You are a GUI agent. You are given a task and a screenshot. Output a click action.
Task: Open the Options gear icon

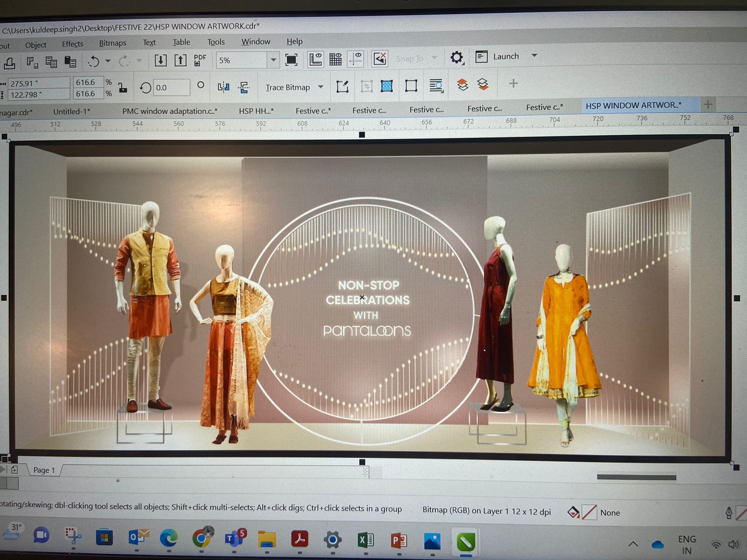(457, 57)
